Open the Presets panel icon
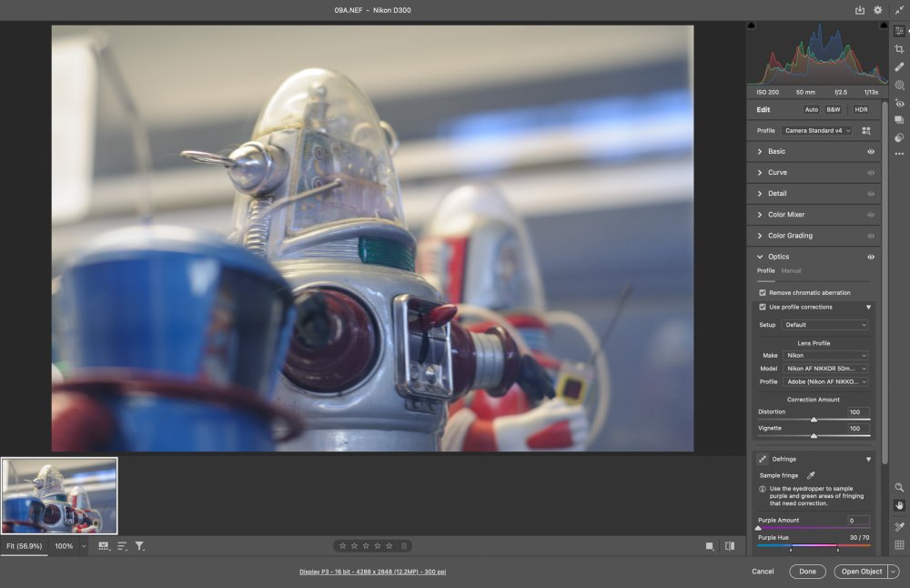Viewport: 910px width, 588px height. pyautogui.click(x=899, y=137)
